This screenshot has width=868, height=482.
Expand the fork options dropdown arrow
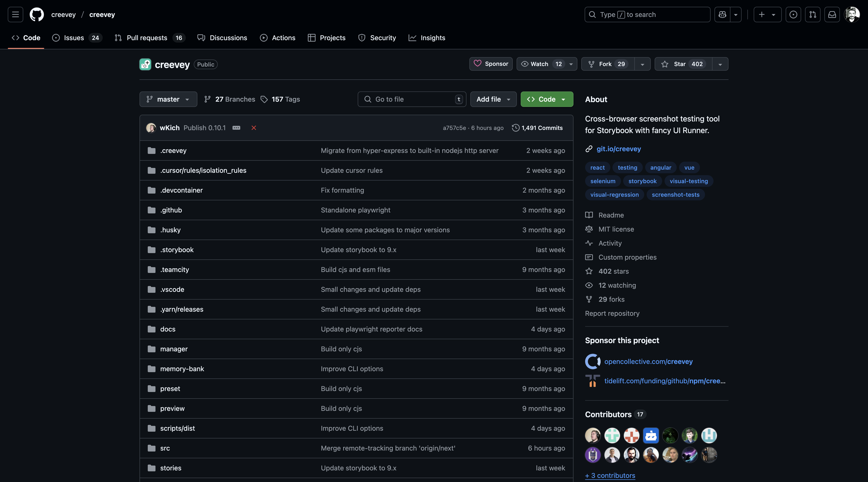tap(643, 64)
